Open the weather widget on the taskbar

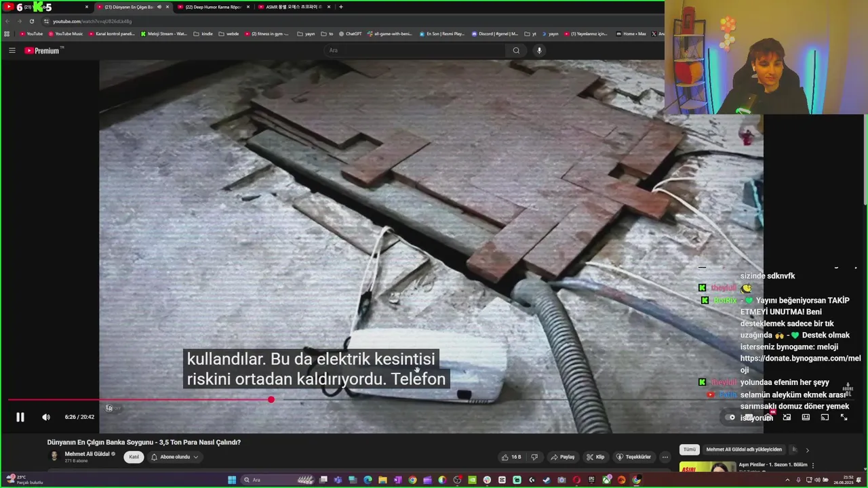click(x=24, y=480)
